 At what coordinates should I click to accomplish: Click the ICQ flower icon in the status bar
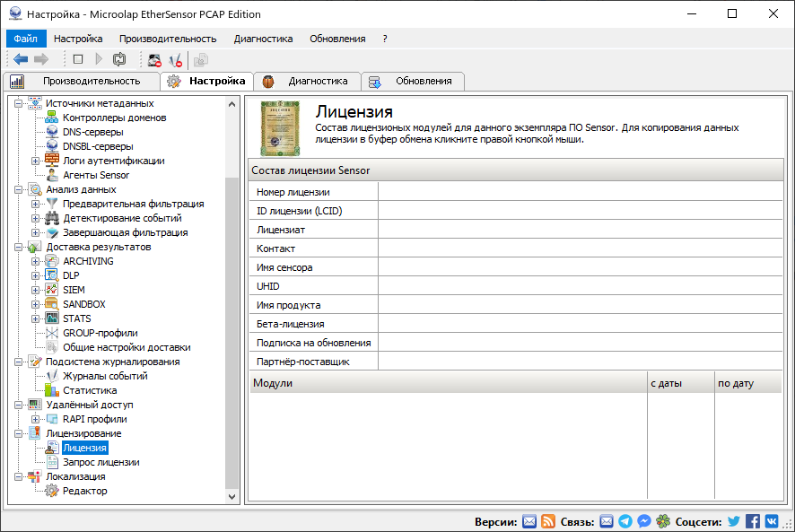(x=663, y=520)
